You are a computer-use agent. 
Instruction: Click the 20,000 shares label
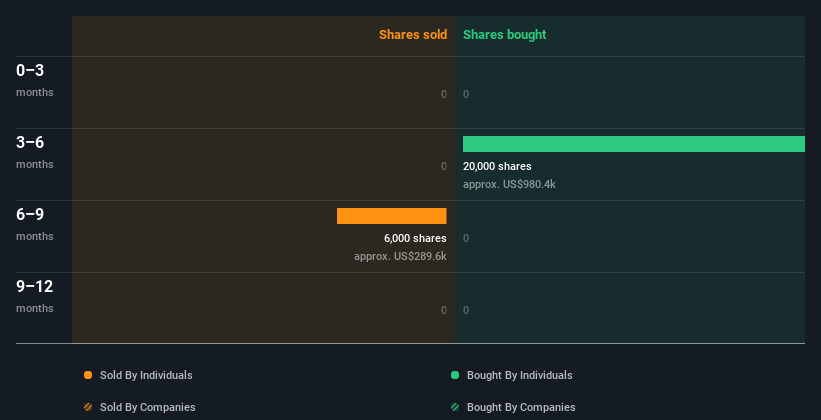pos(497,166)
